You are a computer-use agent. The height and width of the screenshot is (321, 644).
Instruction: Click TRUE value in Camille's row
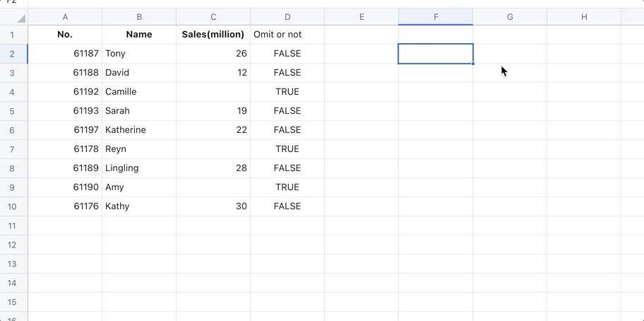[x=287, y=92]
